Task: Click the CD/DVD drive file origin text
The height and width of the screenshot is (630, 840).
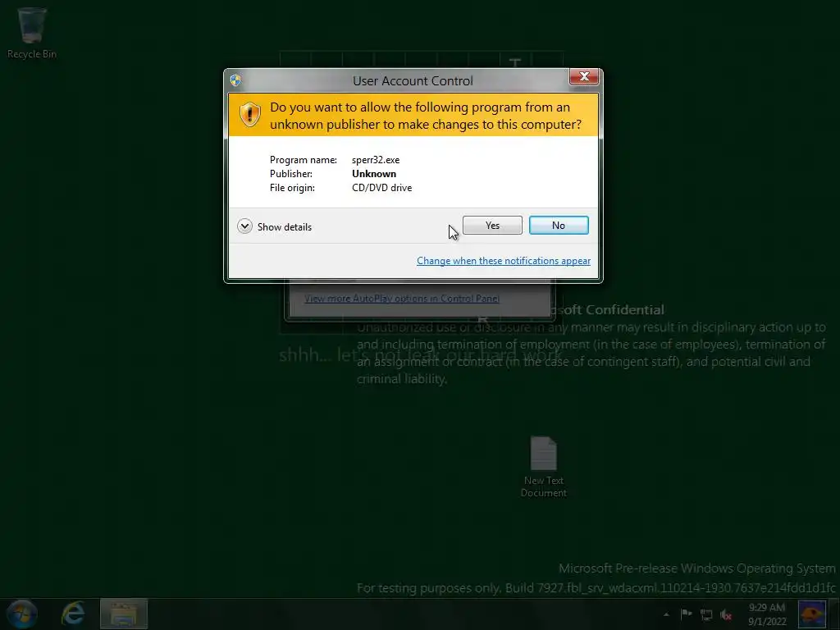Action: 382,188
